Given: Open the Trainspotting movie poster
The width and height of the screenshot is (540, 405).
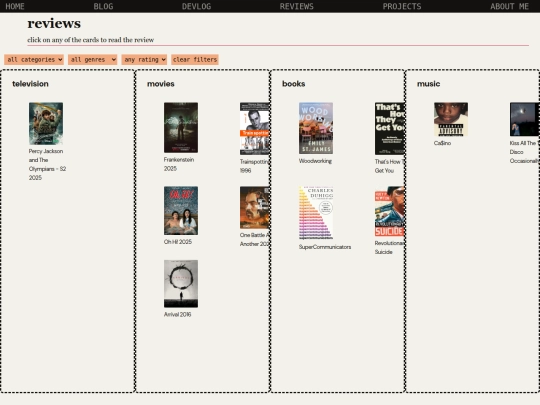Looking at the screenshot, I should [255, 128].
